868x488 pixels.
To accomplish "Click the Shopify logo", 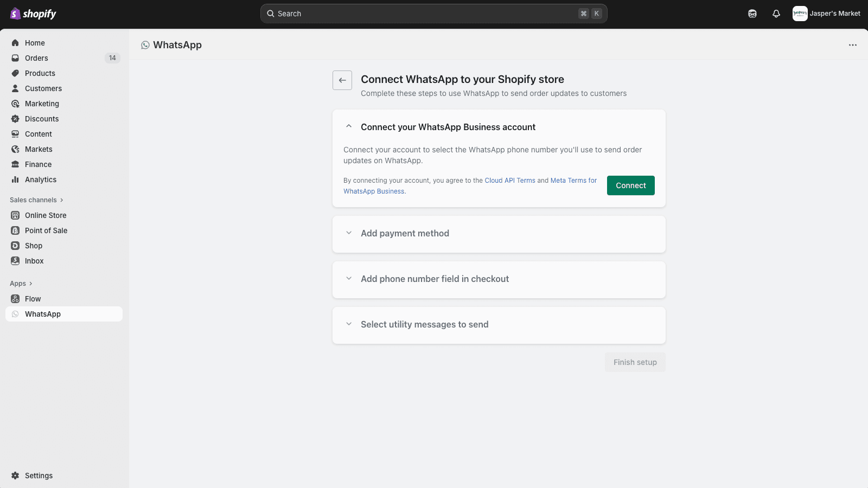I will 33,14.
